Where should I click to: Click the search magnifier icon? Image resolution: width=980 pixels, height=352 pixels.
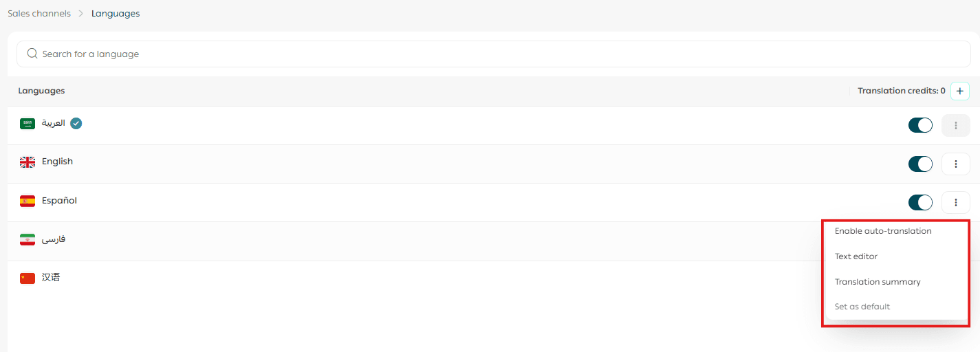point(32,54)
